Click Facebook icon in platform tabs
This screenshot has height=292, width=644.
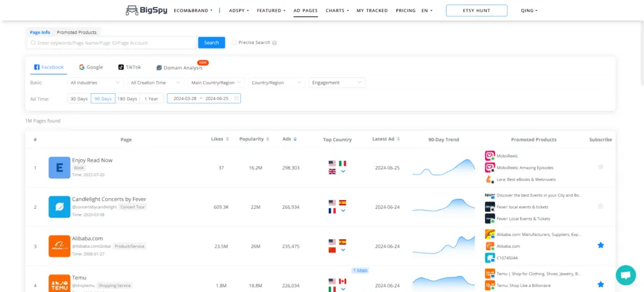coord(36,67)
